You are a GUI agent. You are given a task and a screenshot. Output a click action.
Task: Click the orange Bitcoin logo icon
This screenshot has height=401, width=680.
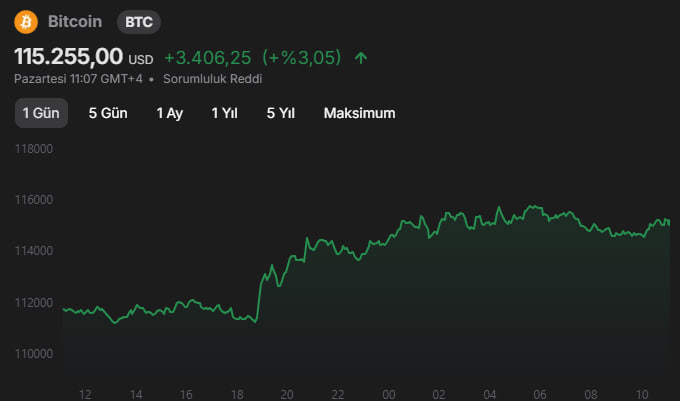pos(27,21)
